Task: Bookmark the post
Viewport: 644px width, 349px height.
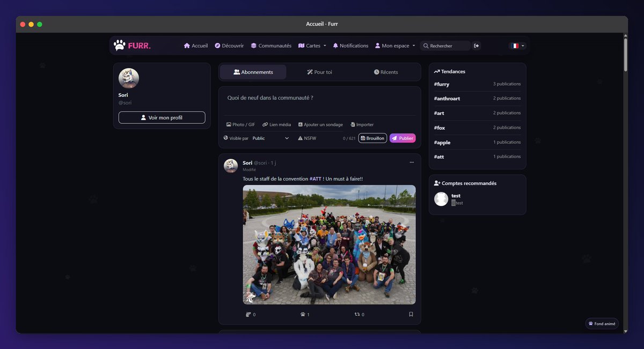Action: 411,314
